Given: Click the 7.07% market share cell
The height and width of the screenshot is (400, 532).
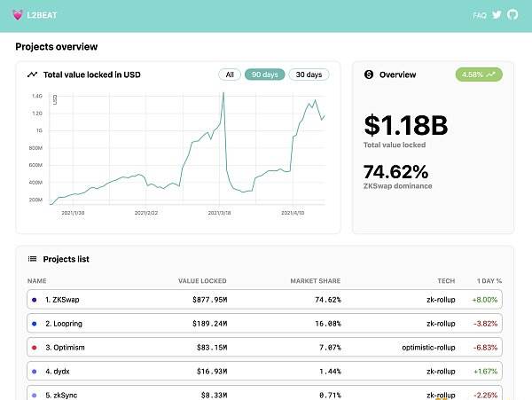Looking at the screenshot, I should [x=330, y=348].
